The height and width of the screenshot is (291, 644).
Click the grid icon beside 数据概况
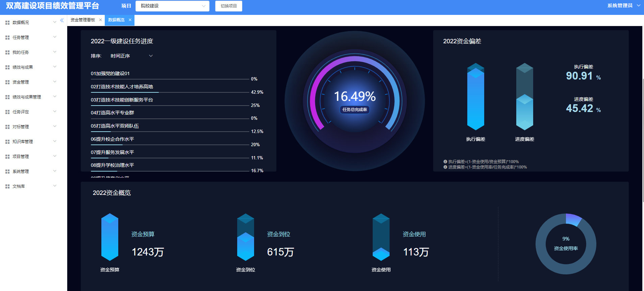7,23
